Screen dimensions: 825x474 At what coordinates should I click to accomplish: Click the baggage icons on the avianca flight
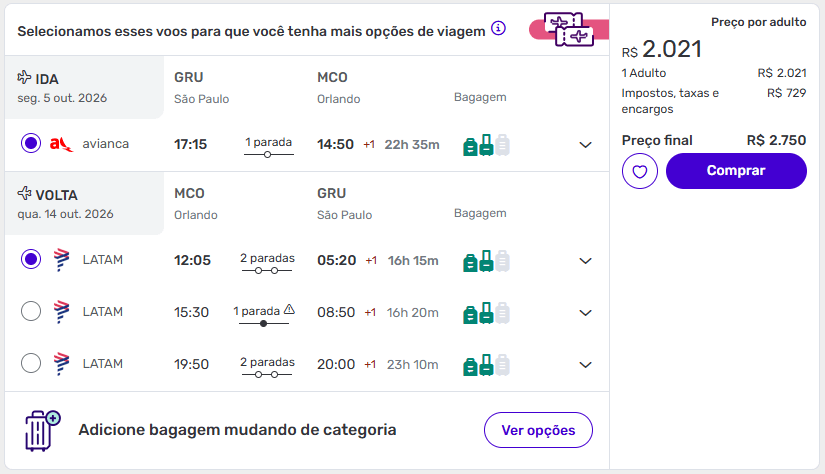(x=486, y=145)
